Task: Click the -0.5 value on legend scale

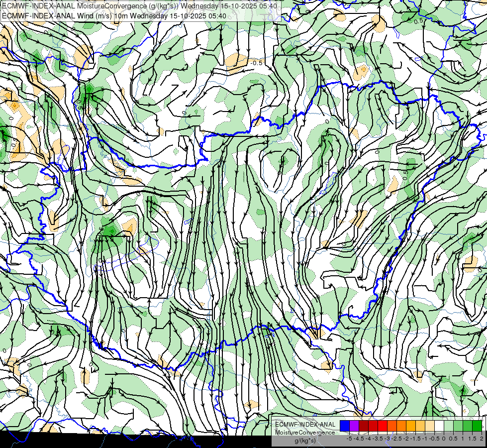Action: [x=434, y=439]
